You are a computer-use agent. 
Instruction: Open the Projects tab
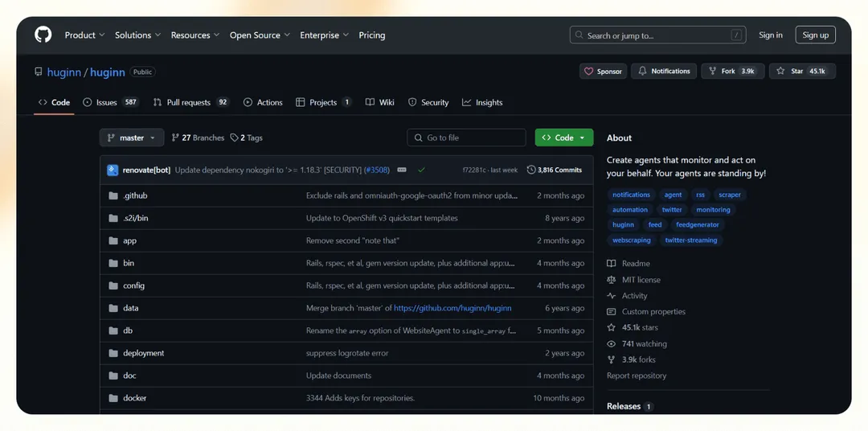[x=323, y=102]
